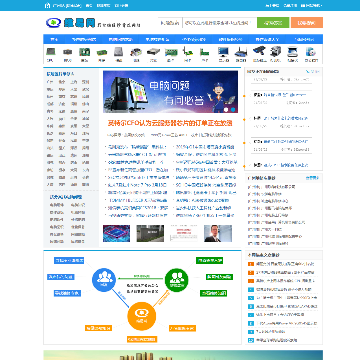This screenshot has width=360, height=360.
Task: Open the building sign news thumbnail
Action: click(x=150, y=233)
